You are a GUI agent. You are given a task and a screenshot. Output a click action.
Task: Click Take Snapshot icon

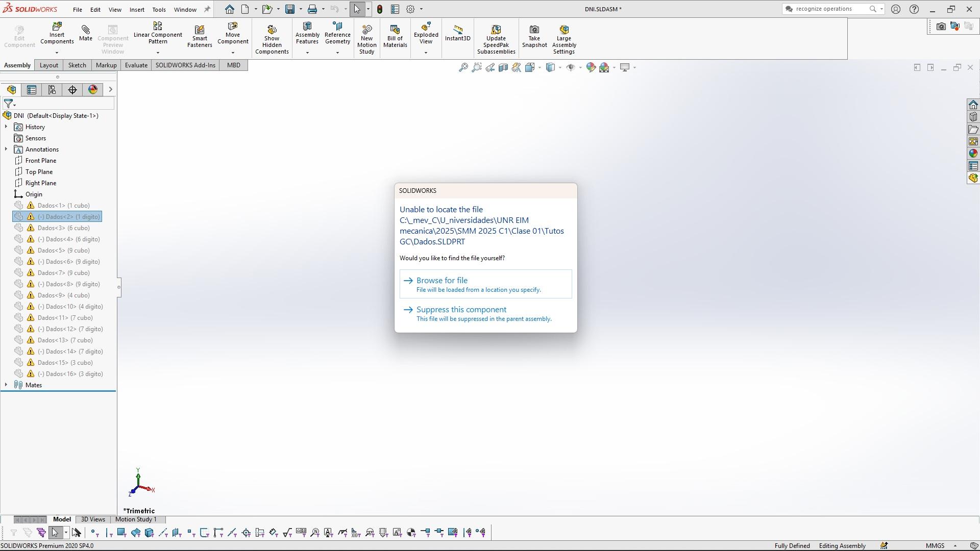(x=534, y=37)
